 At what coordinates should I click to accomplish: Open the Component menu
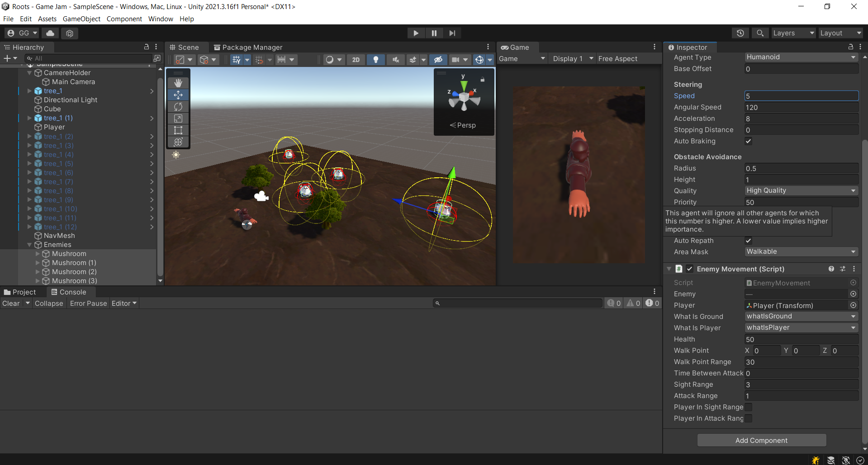click(124, 19)
